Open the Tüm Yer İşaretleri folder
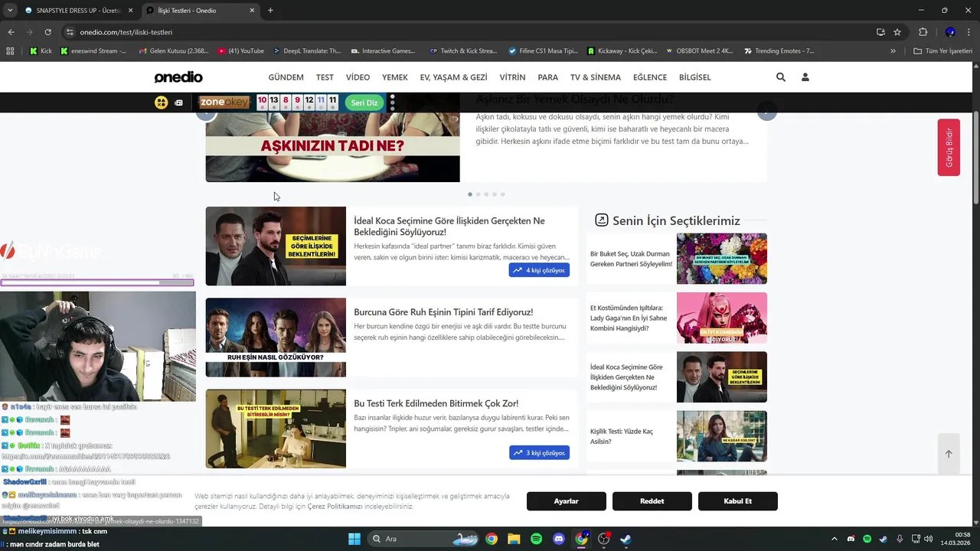Screen dimensions: 980x551 coord(942,51)
